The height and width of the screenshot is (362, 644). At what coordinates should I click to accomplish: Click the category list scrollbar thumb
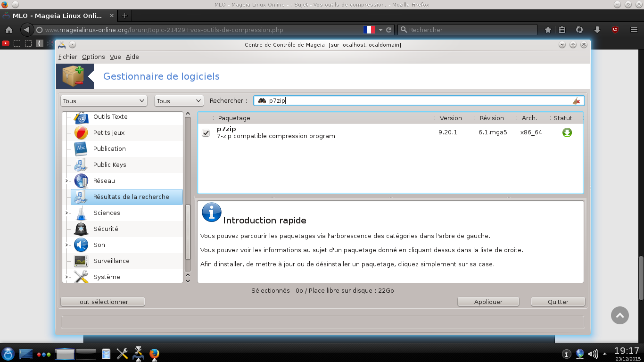click(188, 231)
